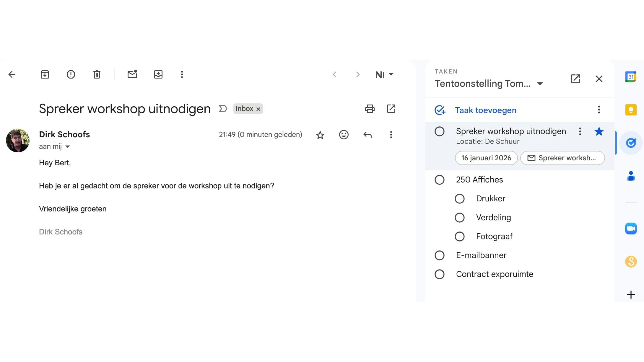This screenshot has width=644, height=362.
Task: Delete the email with the trash icon
Action: (x=97, y=74)
